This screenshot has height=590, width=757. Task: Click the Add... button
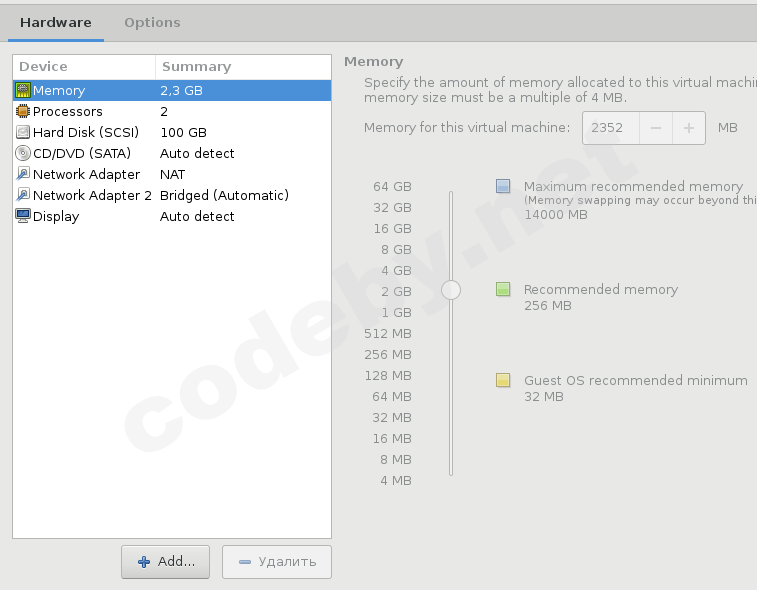click(166, 562)
